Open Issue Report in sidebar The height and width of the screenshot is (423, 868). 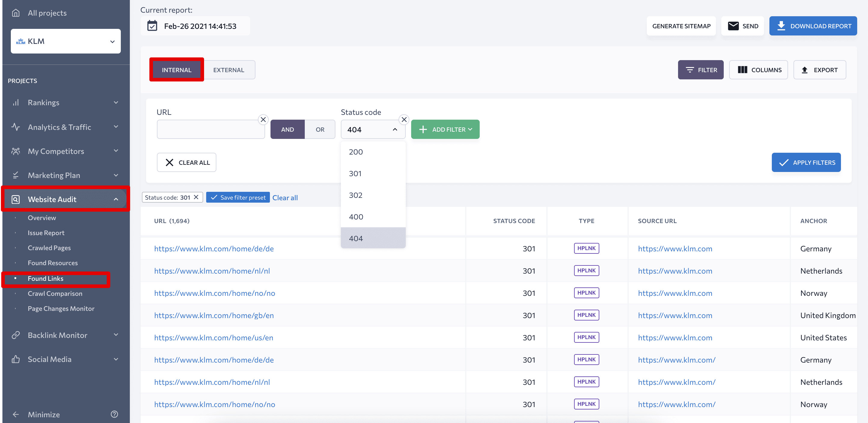pyautogui.click(x=46, y=233)
